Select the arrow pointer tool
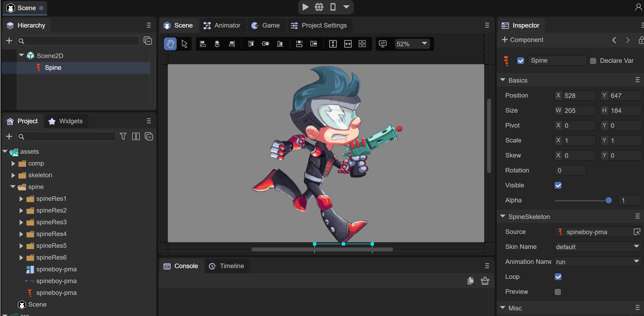The height and width of the screenshot is (316, 644). pos(184,44)
